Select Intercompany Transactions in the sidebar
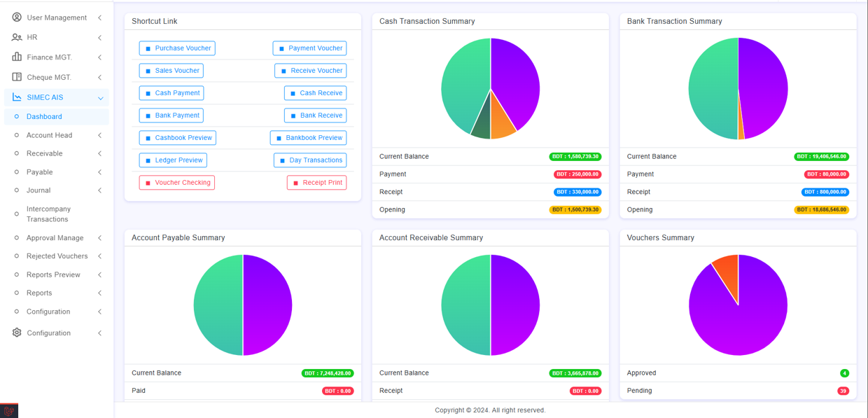Screen dimensions: 868x418 coord(48,214)
